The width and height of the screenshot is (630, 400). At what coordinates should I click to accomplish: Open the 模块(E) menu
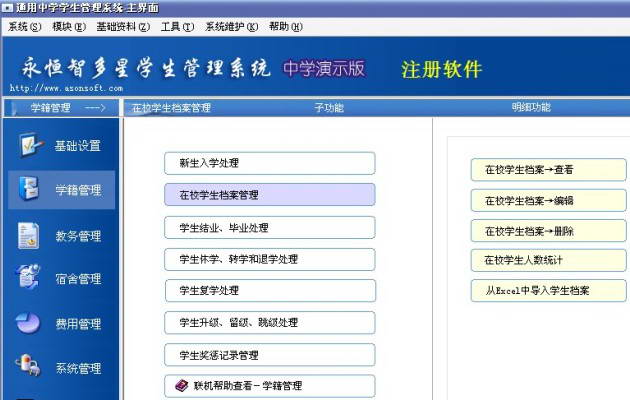(x=69, y=27)
